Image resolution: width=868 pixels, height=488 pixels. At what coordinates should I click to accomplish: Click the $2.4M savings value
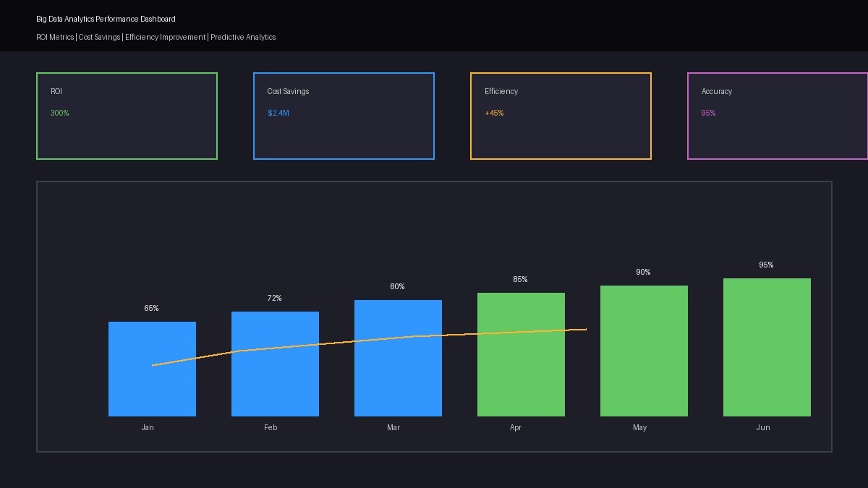coord(278,113)
